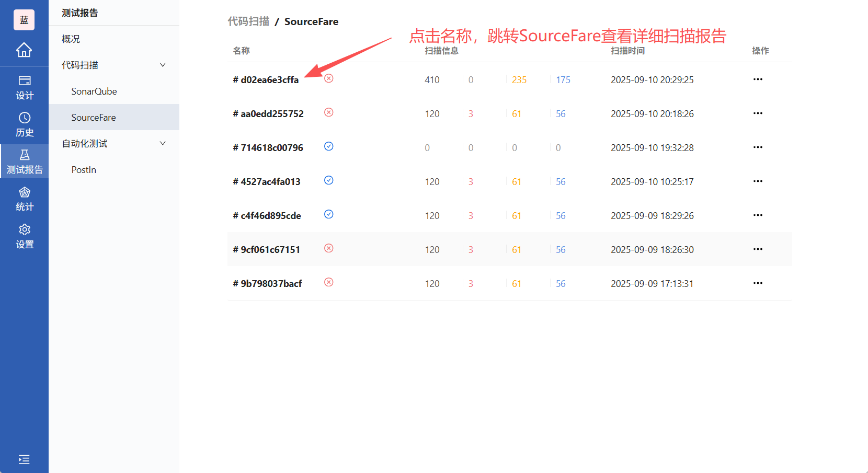Click success status icon for 4527ac4fa013
This screenshot has width=868, height=473.
pos(329,180)
